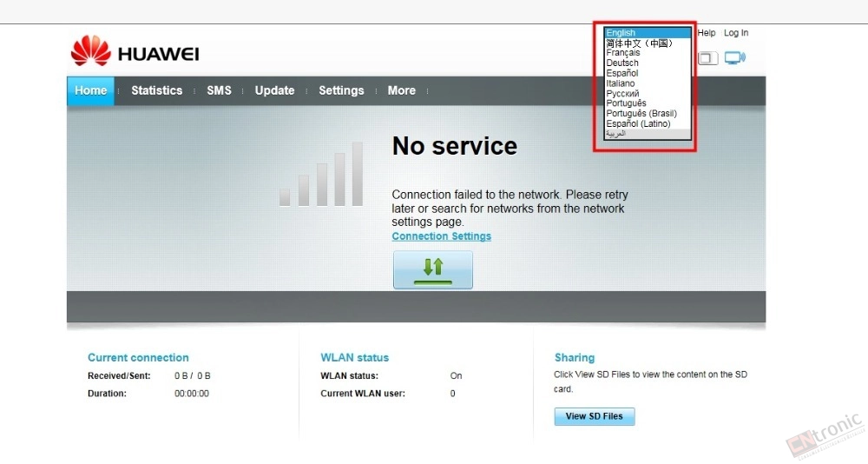Click the WLAN status value On
The image size is (868, 464).
pyautogui.click(x=456, y=376)
